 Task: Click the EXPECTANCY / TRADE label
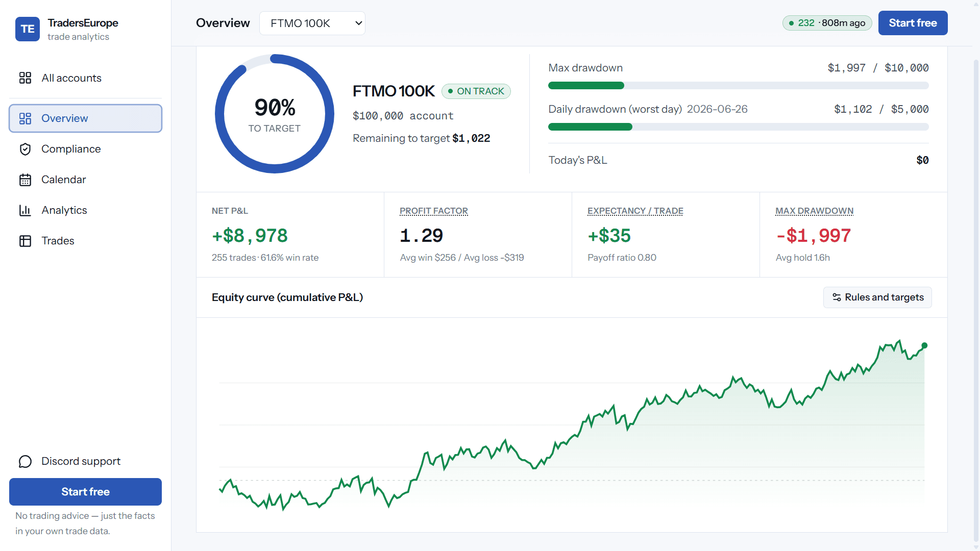point(635,211)
